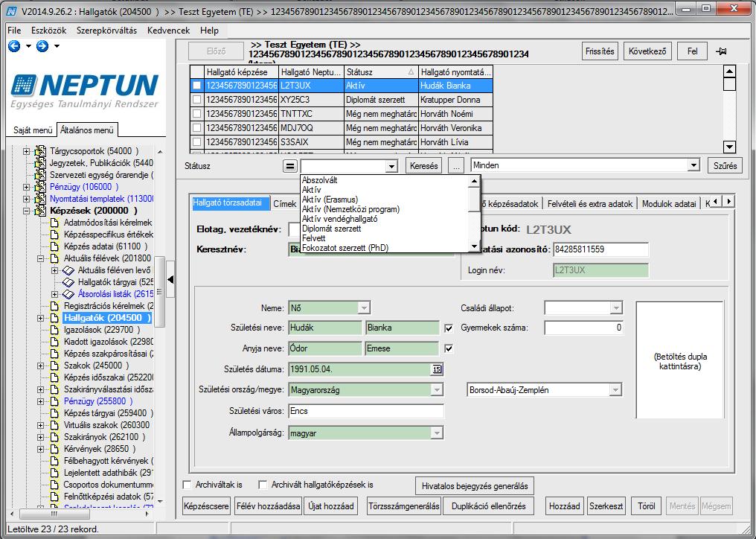Switch to the Saját menü tab
Viewport: 756px width, 539px height.
point(33,130)
